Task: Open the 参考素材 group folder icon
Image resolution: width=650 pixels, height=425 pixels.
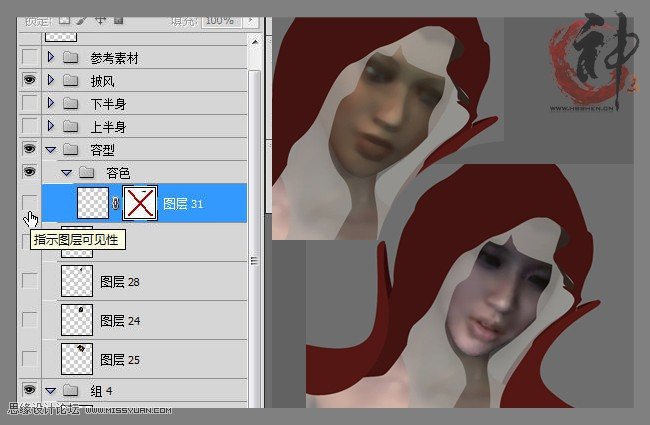Action: pyautogui.click(x=70, y=57)
